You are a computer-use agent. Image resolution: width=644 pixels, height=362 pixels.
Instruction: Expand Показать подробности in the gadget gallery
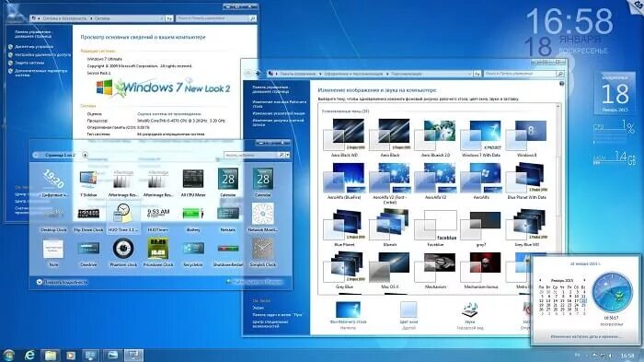click(x=62, y=282)
